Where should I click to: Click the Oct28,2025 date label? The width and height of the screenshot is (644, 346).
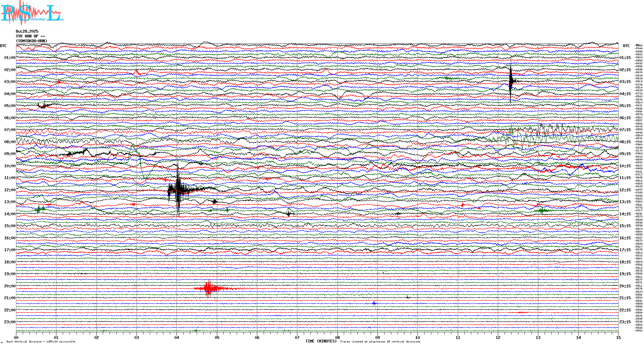pyautogui.click(x=27, y=31)
